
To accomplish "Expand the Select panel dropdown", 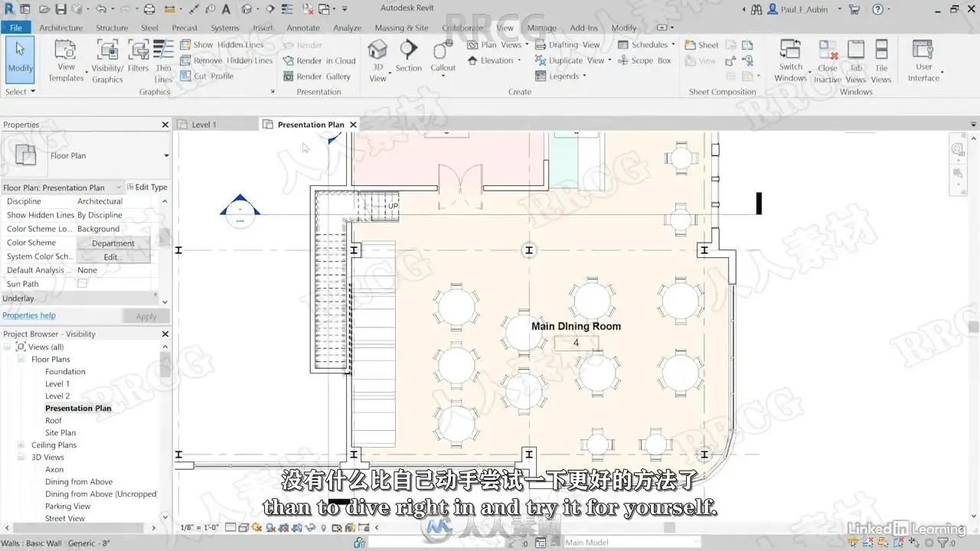I will (x=20, y=92).
